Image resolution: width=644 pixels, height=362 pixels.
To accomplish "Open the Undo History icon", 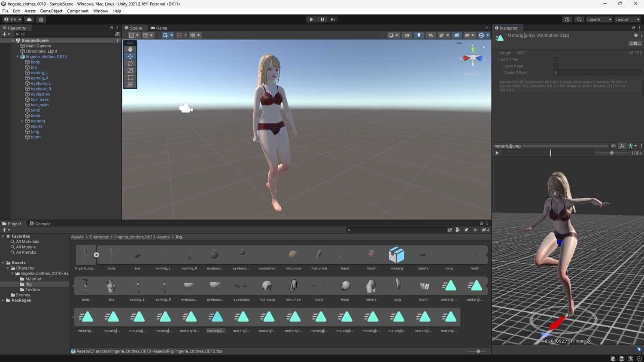I will click(x=567, y=19).
